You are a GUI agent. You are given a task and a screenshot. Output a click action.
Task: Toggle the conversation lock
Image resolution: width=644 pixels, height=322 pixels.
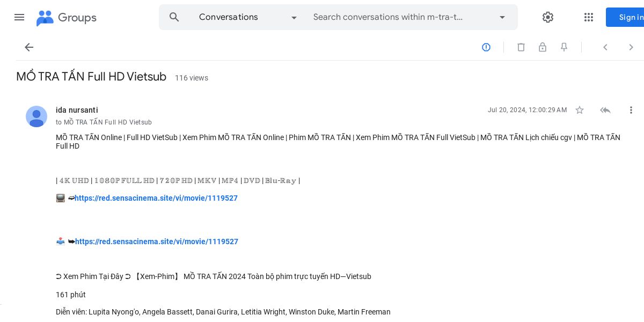[543, 47]
